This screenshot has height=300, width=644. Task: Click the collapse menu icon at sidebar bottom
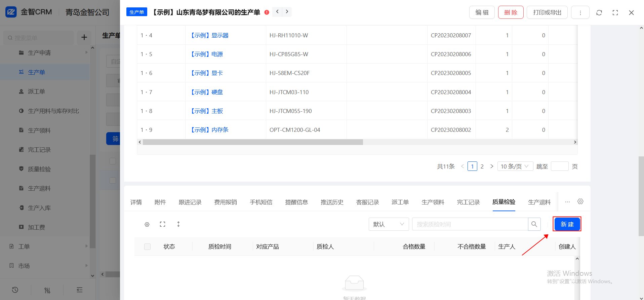pos(80,290)
